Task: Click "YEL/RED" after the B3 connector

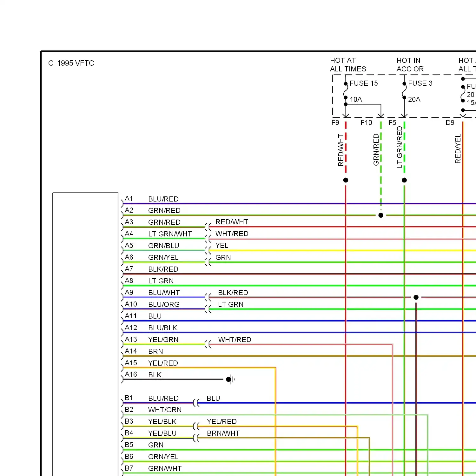Action: (x=222, y=421)
